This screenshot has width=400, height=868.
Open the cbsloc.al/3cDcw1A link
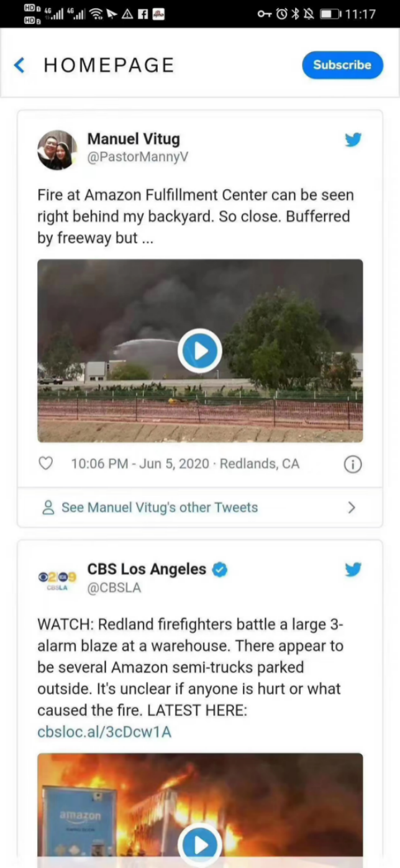point(104,732)
